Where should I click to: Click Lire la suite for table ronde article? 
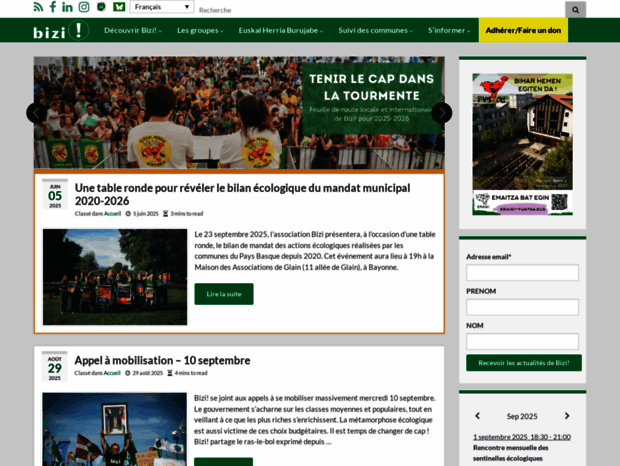tap(224, 294)
